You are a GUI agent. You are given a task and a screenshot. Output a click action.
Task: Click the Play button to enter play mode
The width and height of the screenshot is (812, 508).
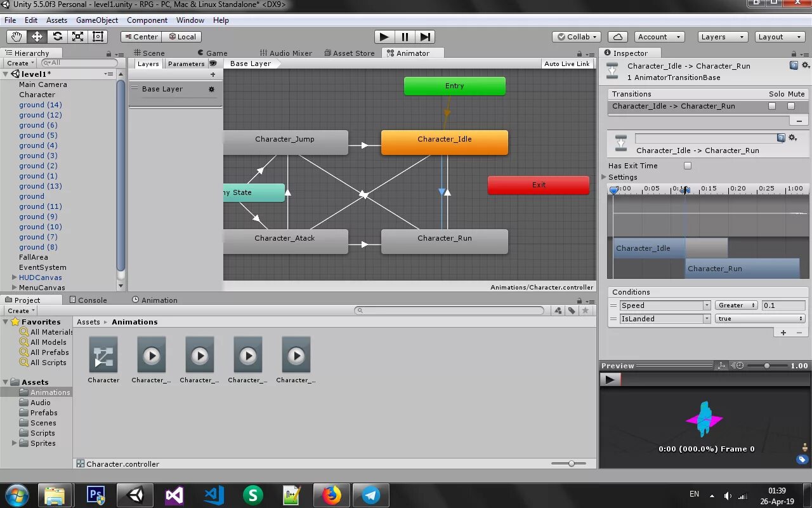pyautogui.click(x=384, y=37)
